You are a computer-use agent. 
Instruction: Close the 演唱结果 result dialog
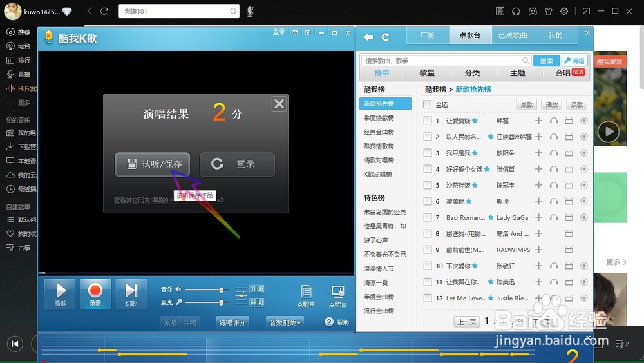(279, 104)
